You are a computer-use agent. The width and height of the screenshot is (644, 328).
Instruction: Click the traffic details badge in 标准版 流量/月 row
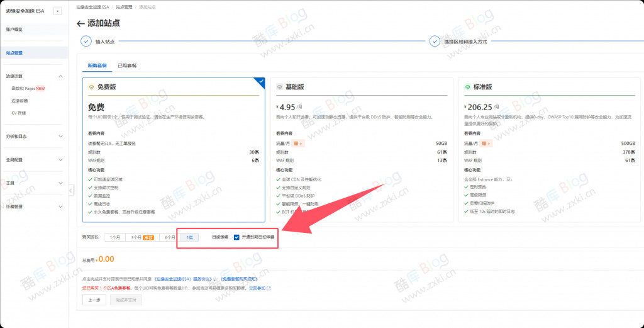[x=487, y=144]
